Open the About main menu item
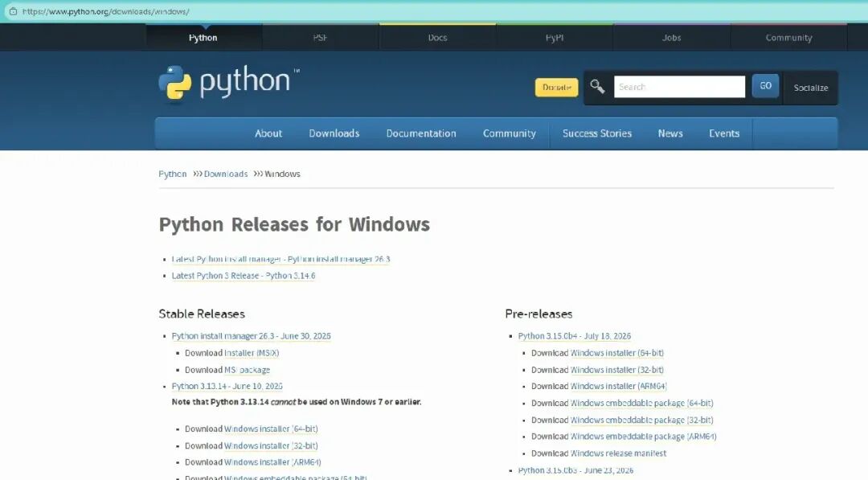Image resolution: width=868 pixels, height=480 pixels. coord(268,133)
